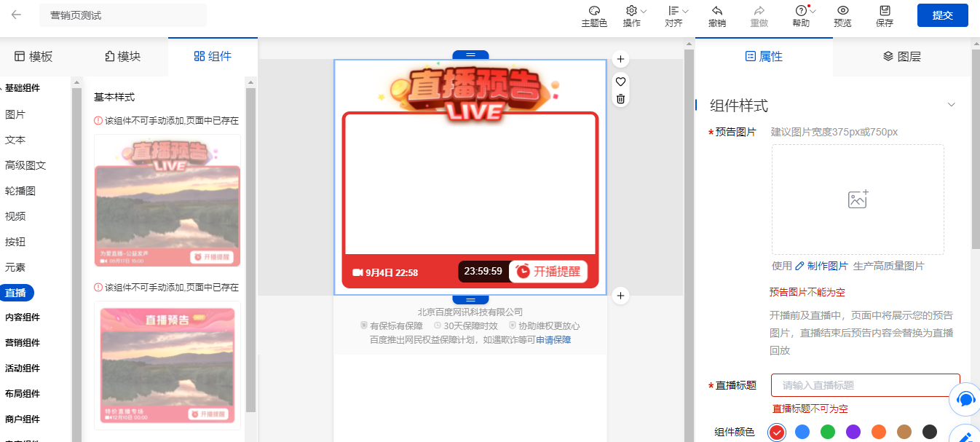The image size is (980, 442).
Task: Click the 预览 preview eye icon
Action: [x=842, y=11]
